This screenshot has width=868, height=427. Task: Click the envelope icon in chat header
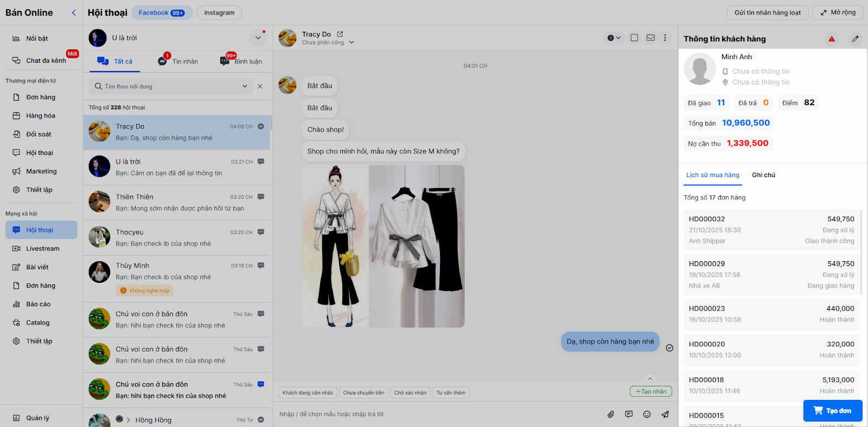coord(650,38)
